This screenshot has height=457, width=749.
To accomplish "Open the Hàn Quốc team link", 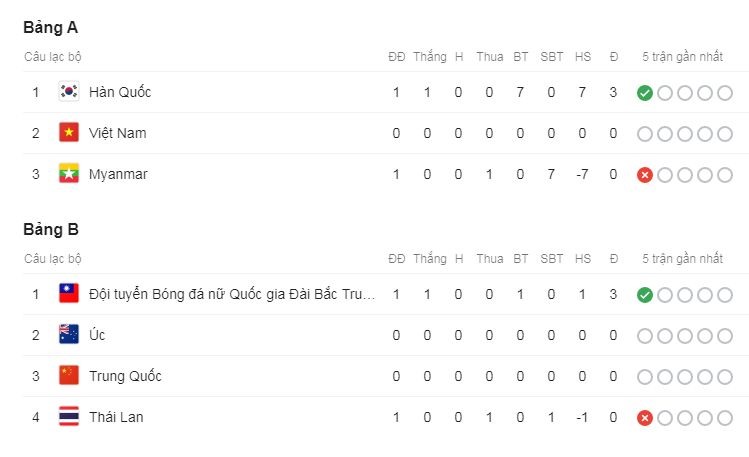I will 120,92.
